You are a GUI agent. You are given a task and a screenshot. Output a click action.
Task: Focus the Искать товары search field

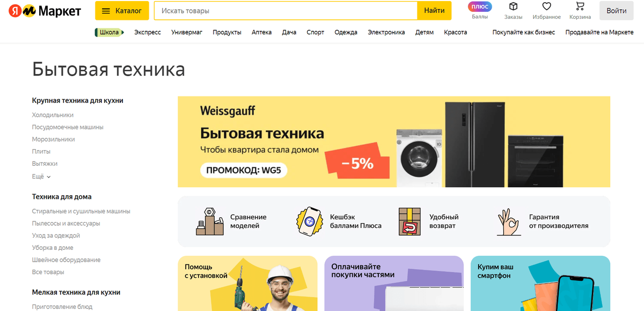pyautogui.click(x=286, y=11)
